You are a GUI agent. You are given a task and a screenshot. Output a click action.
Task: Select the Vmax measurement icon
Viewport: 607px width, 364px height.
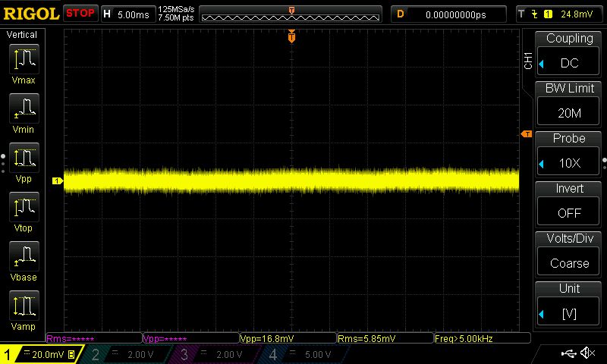coord(24,60)
